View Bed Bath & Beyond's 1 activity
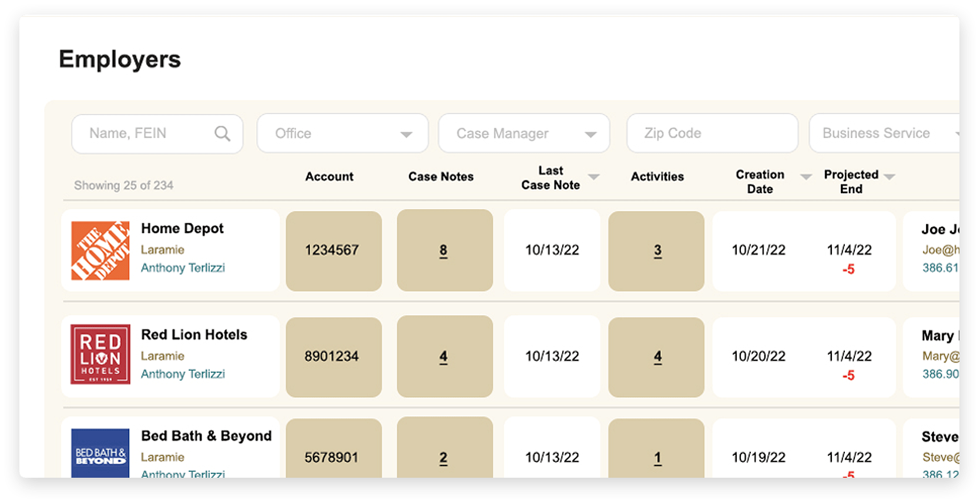This screenshot has width=980, height=503. pos(657,458)
